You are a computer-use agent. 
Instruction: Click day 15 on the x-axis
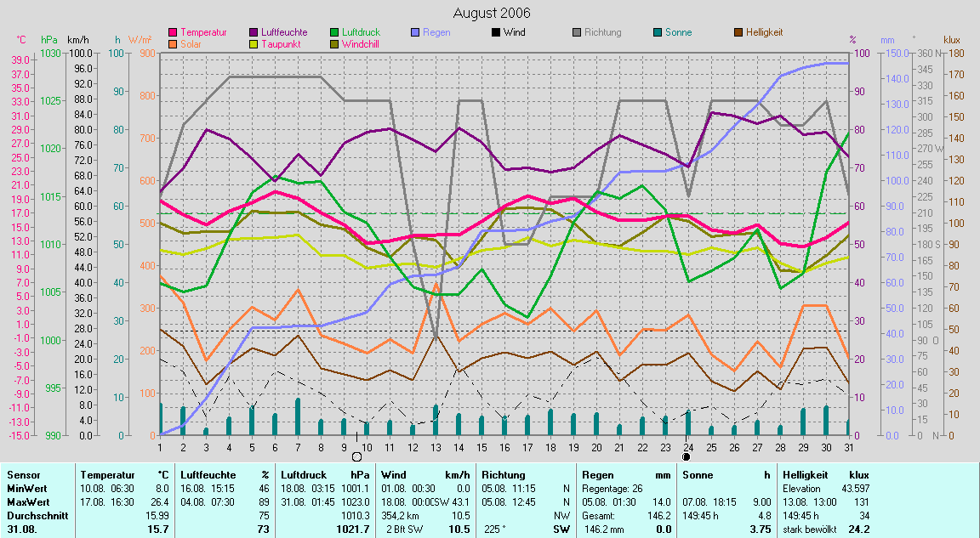pos(481,446)
